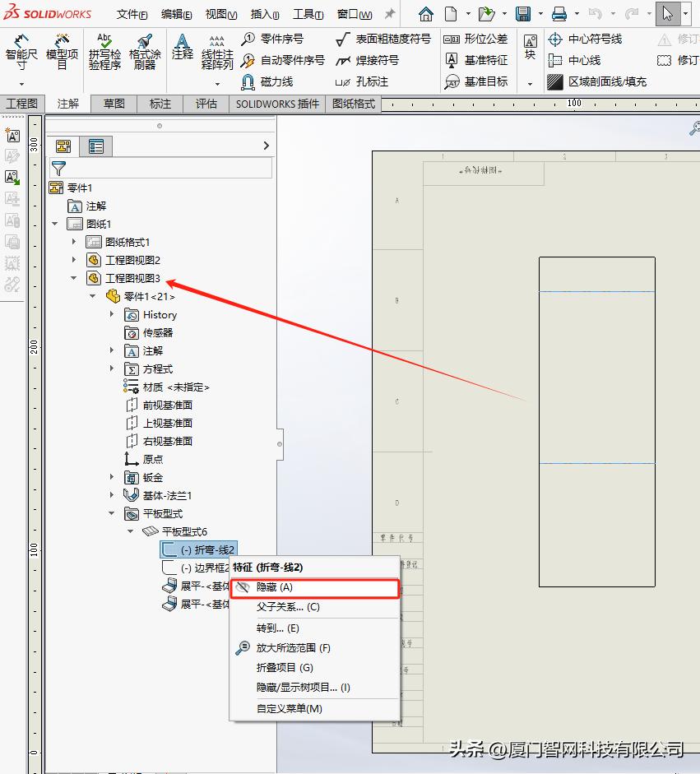Open Geometric Tolerance (形位公差)

click(475, 39)
